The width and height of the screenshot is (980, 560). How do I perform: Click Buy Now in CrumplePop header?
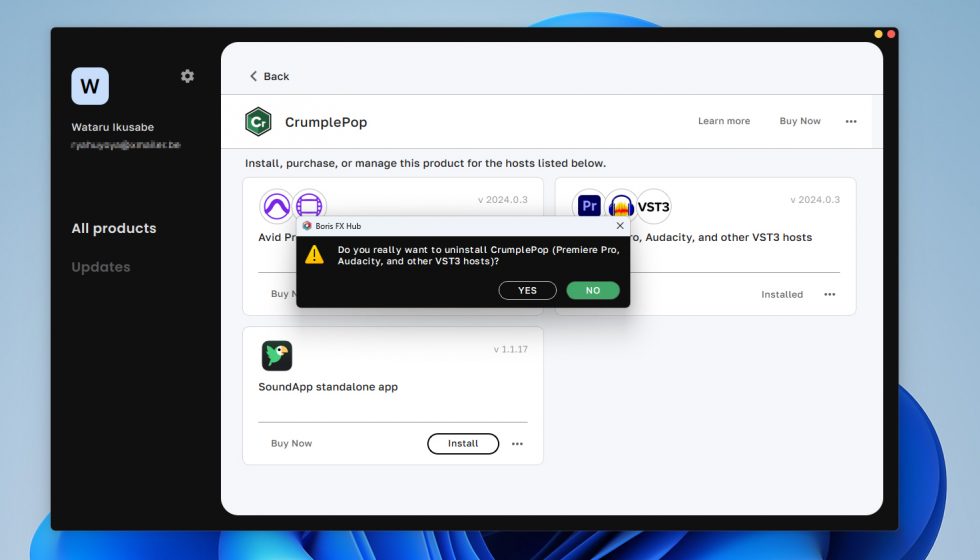800,121
